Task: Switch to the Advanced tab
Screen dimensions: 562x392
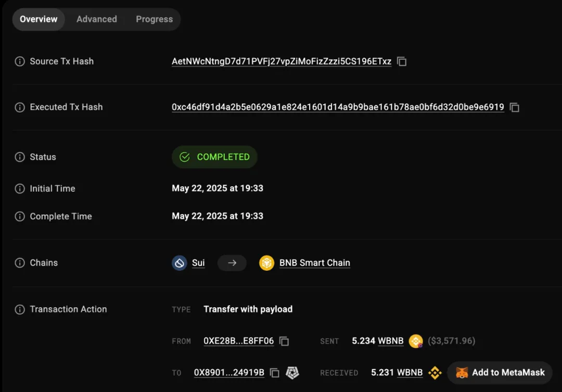Action: 97,19
